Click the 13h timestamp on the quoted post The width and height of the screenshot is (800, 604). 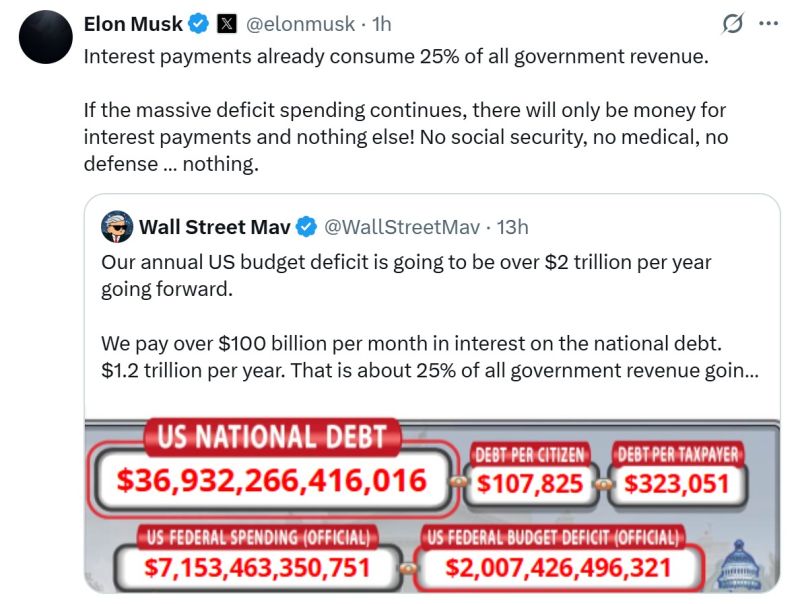pyautogui.click(x=512, y=227)
